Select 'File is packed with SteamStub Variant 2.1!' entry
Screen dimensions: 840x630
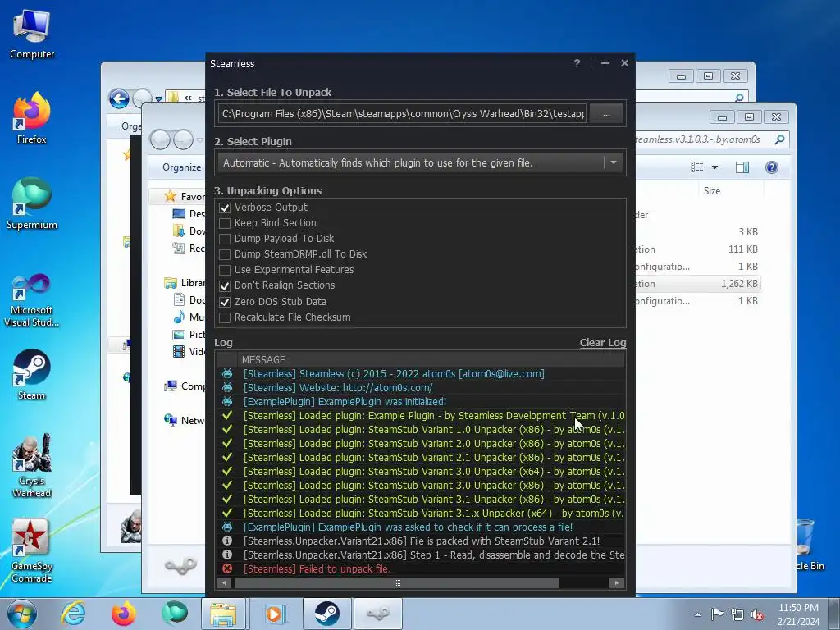(x=421, y=541)
